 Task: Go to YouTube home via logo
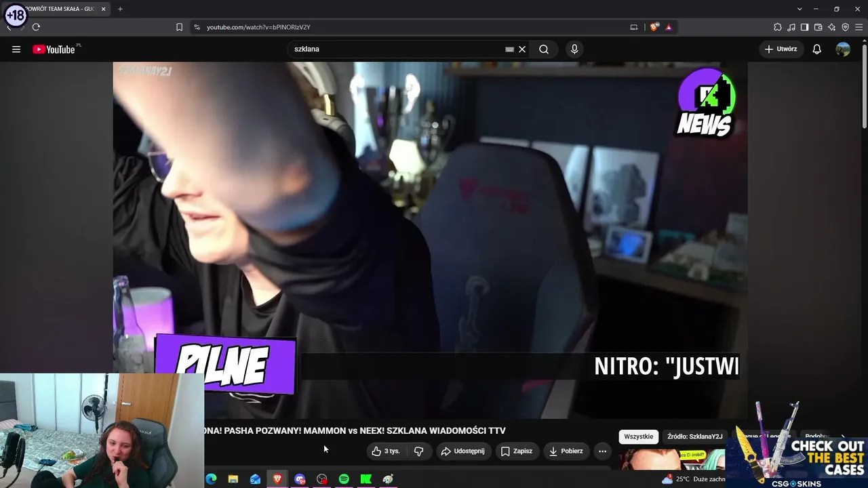click(54, 49)
